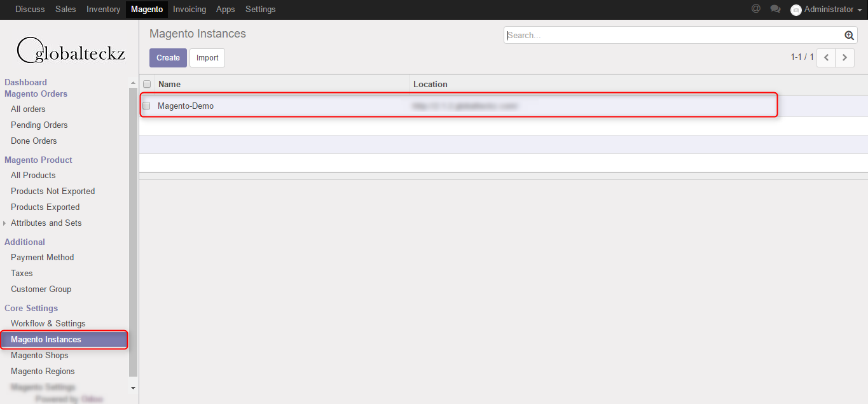Open Customer Group
The height and width of the screenshot is (404, 868).
[x=41, y=289]
